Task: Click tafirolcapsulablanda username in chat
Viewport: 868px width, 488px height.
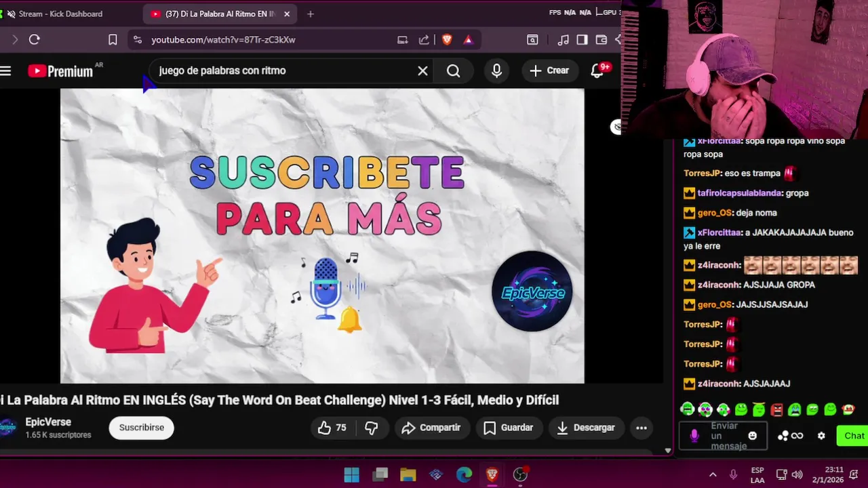Action: 740,193
